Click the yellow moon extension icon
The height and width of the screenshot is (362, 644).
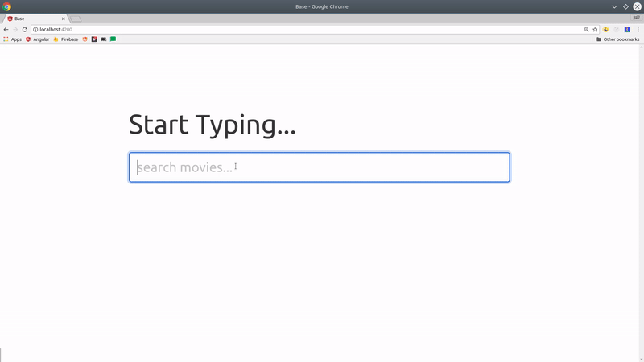tap(606, 29)
